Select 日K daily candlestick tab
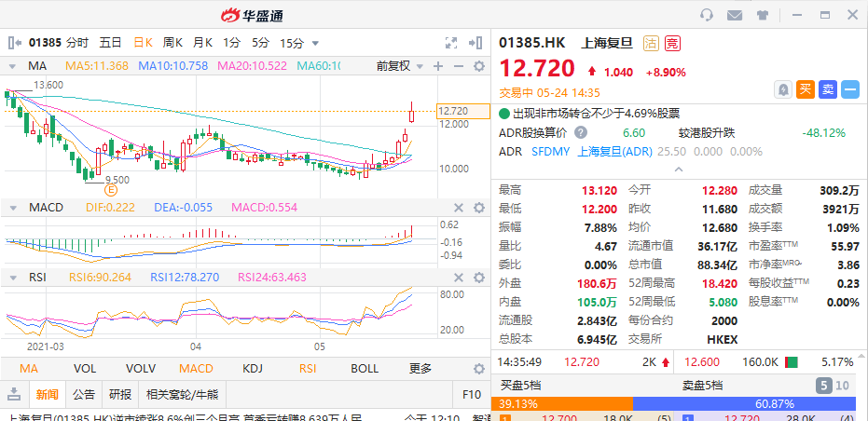This screenshot has width=868, height=421. click(144, 43)
